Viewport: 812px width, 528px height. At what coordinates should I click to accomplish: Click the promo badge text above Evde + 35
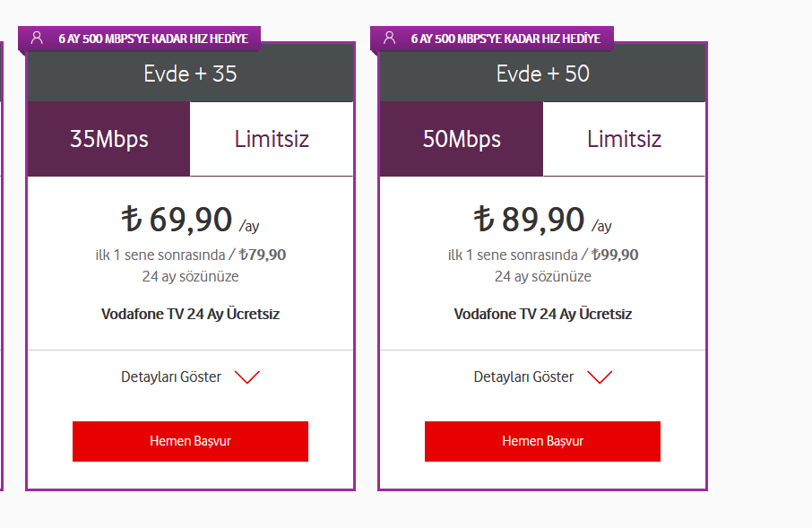tap(152, 39)
